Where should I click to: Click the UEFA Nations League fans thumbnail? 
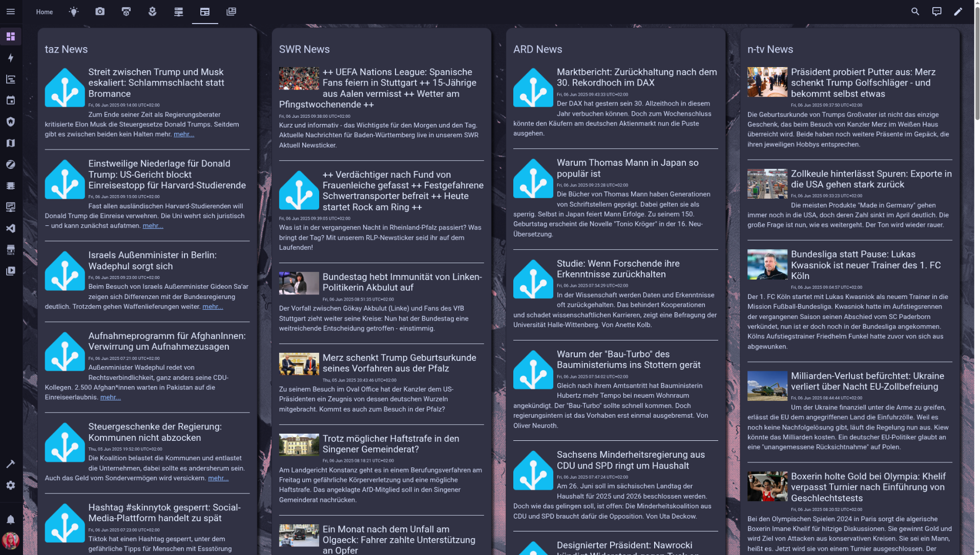299,78
